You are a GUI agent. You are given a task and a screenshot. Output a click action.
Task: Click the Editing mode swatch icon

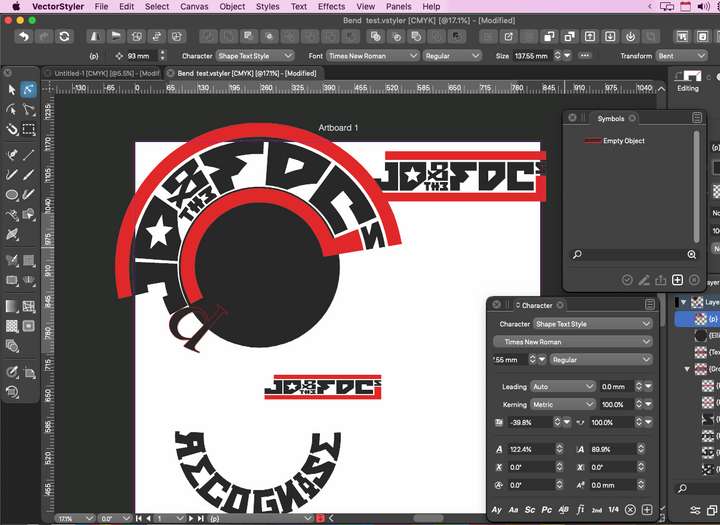[x=688, y=76]
